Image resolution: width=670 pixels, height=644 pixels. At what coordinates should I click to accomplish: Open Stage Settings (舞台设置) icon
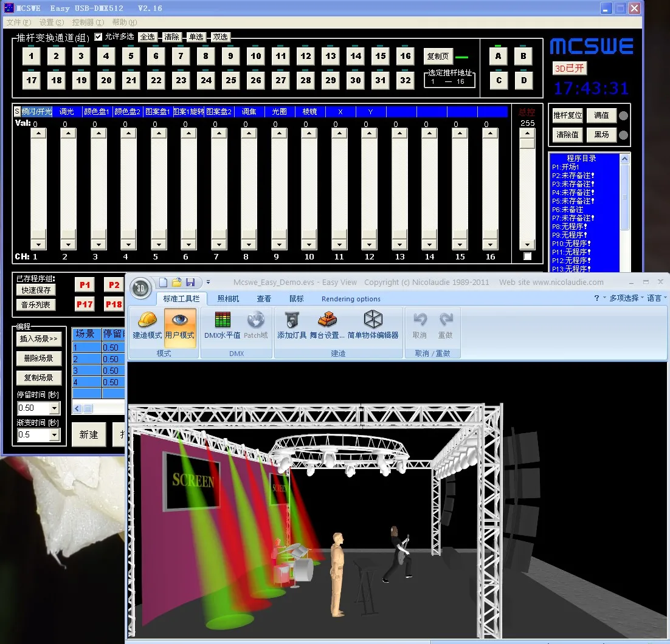point(327,320)
